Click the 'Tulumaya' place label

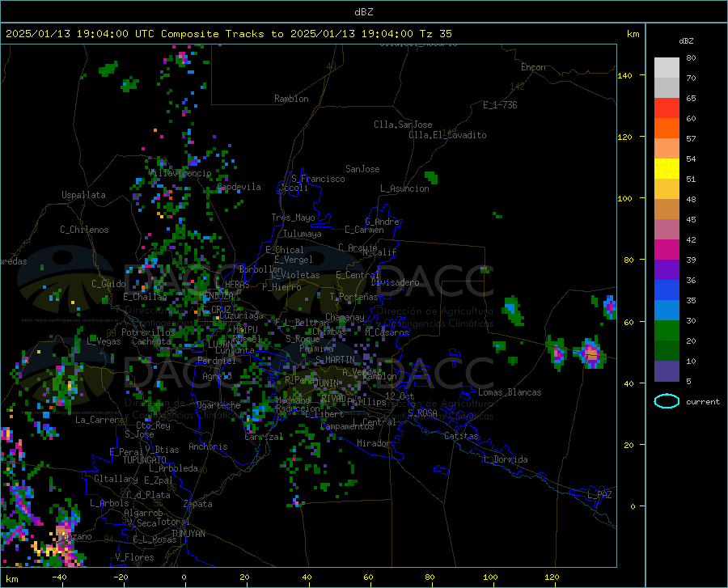click(303, 234)
